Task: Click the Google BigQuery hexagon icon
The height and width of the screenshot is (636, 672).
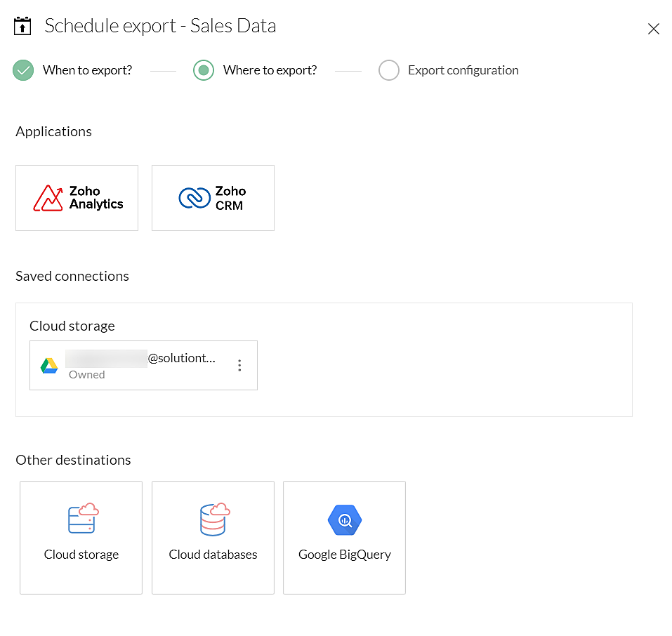Action: (345, 520)
